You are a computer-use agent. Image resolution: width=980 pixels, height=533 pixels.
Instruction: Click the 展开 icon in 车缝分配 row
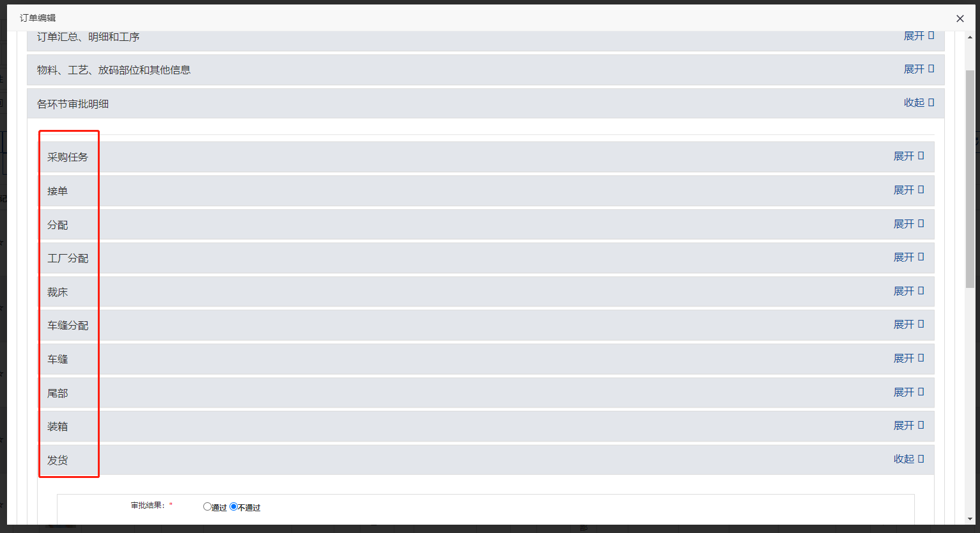click(x=921, y=324)
